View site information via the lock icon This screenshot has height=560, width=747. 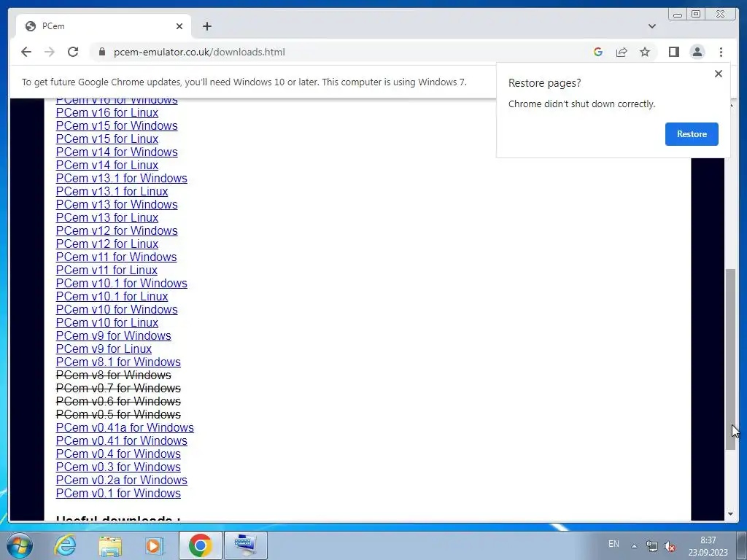click(x=102, y=52)
